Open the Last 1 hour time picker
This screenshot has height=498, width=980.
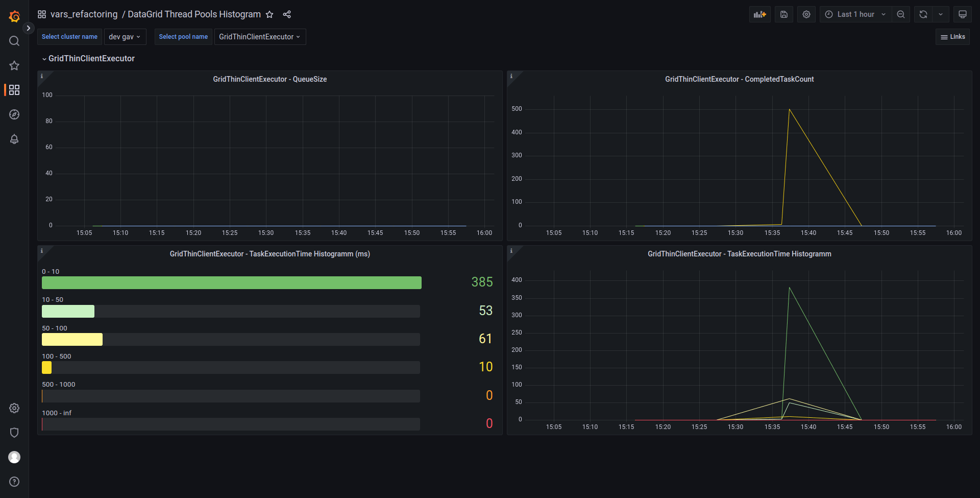coord(855,14)
